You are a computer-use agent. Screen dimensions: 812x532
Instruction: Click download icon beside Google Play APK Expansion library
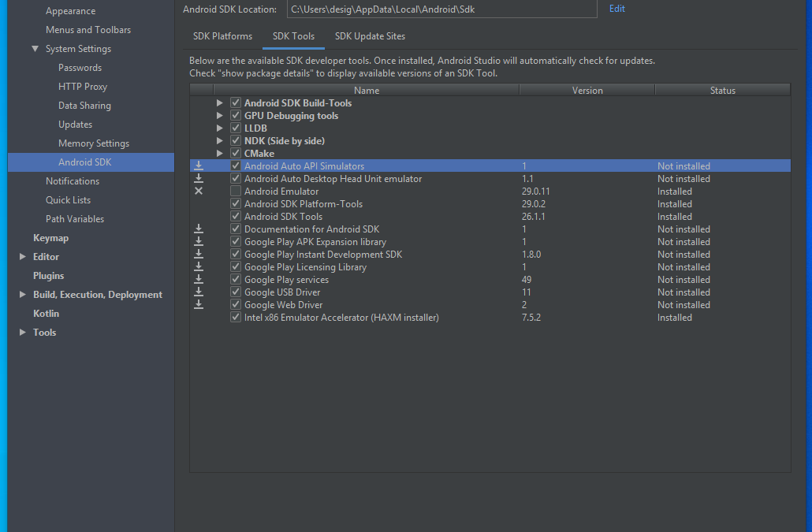click(x=199, y=242)
